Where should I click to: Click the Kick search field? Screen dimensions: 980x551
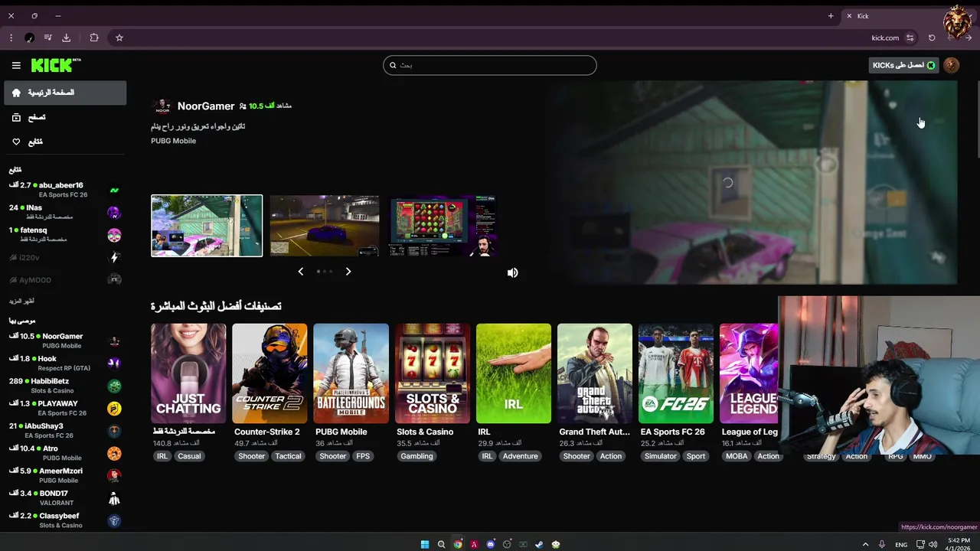pyautogui.click(x=490, y=65)
